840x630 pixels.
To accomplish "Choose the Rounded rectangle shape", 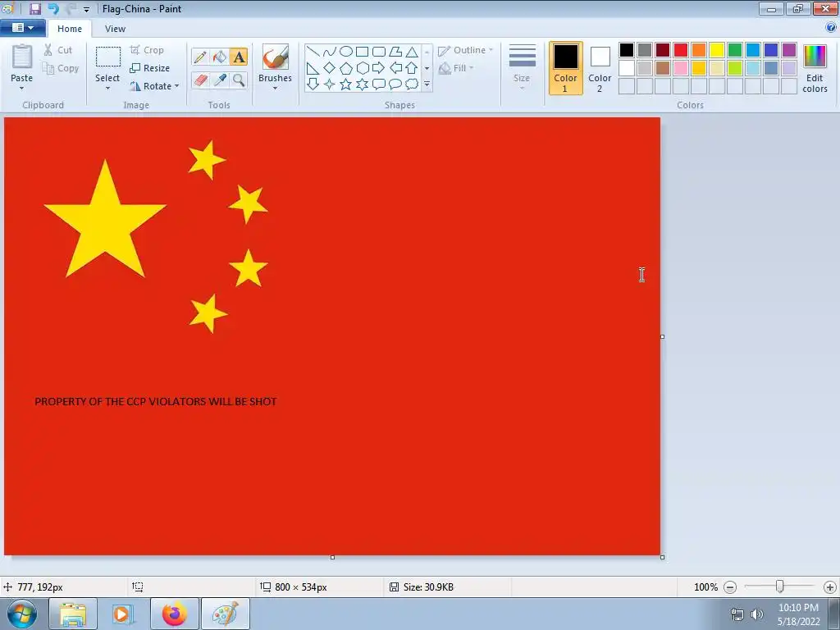I will (x=379, y=52).
